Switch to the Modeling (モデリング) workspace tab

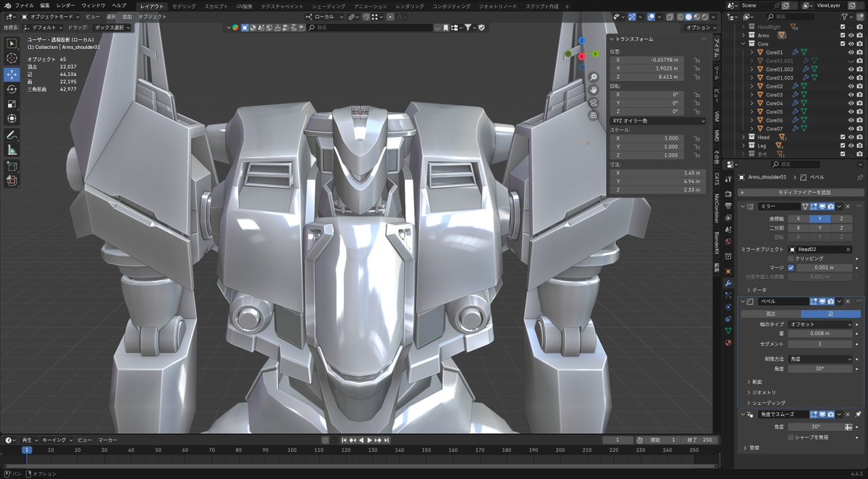[x=184, y=6]
